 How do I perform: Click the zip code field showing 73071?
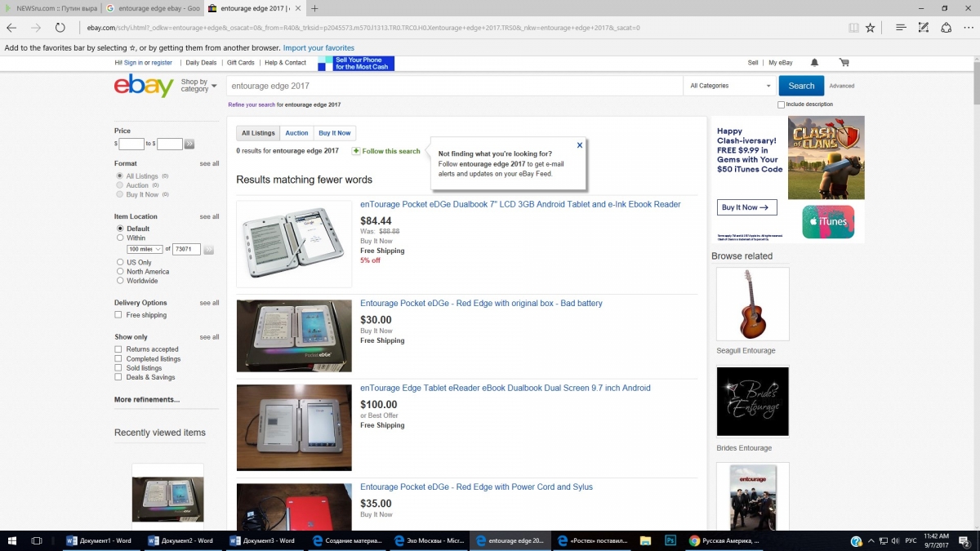pyautogui.click(x=186, y=249)
